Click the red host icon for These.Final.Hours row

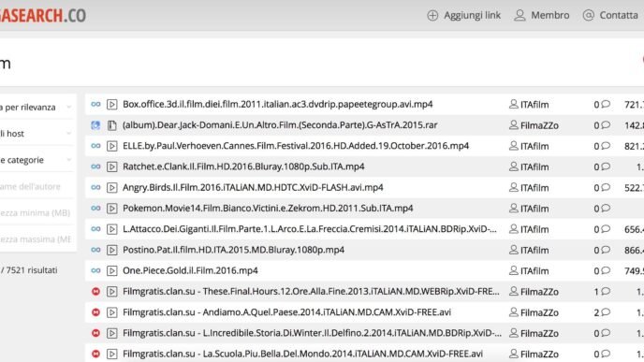click(95, 292)
